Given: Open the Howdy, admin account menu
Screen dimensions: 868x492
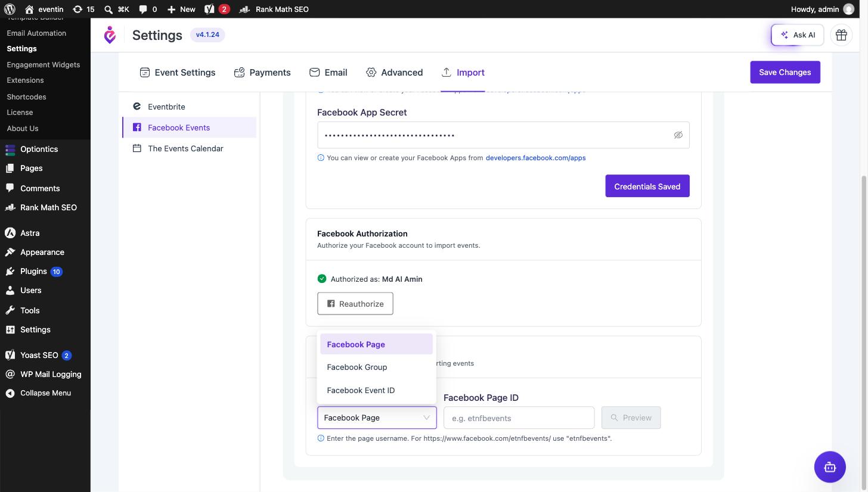Looking at the screenshot, I should (x=823, y=9).
